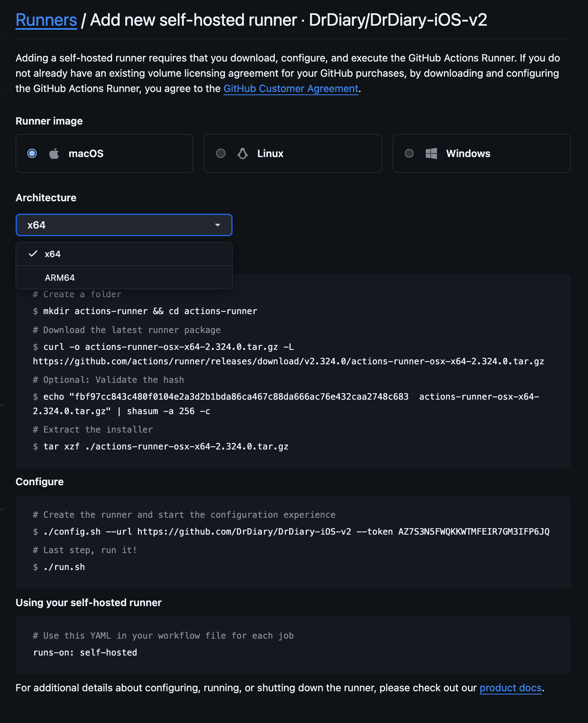
Task: Click the Apple logo icon for macOS
Action: (x=54, y=153)
